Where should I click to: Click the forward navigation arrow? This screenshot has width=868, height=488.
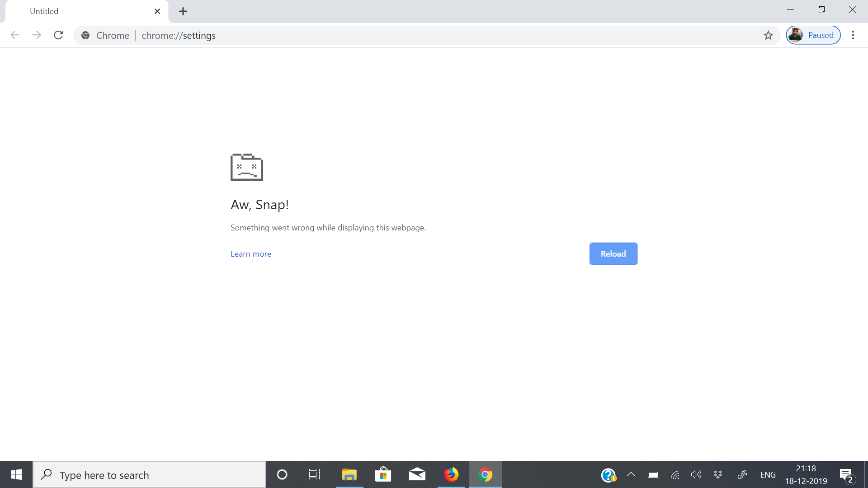[37, 35]
